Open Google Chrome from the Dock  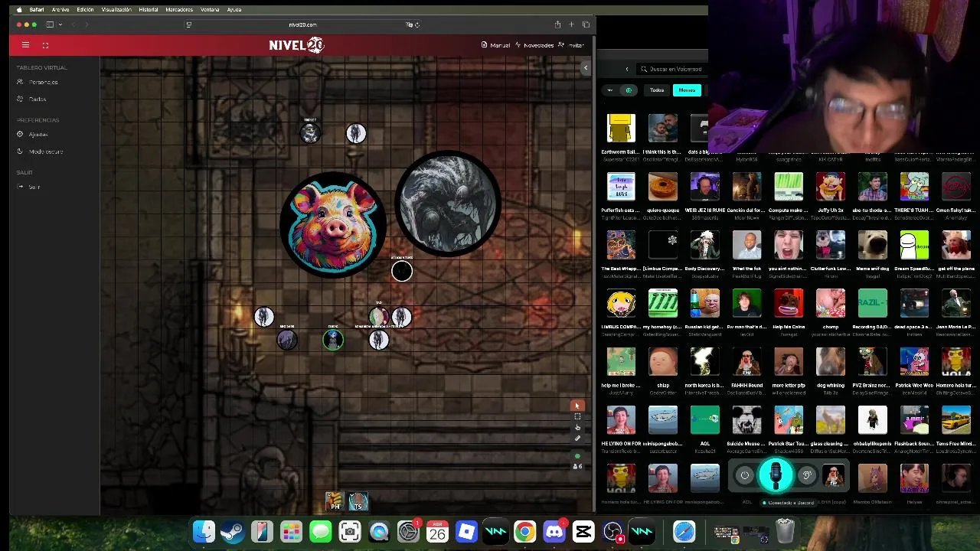tap(524, 531)
